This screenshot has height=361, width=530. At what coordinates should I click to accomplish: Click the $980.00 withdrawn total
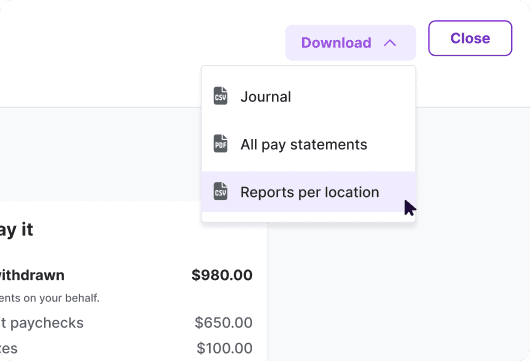(x=222, y=275)
